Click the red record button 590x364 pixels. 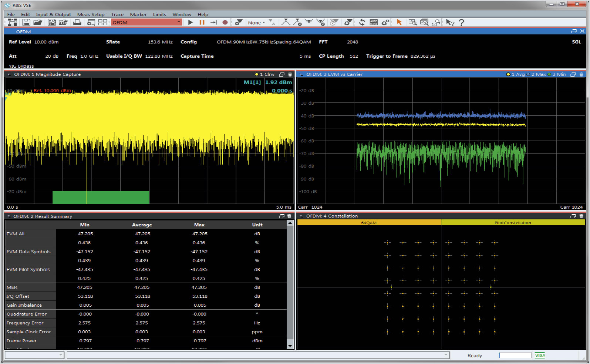[225, 23]
